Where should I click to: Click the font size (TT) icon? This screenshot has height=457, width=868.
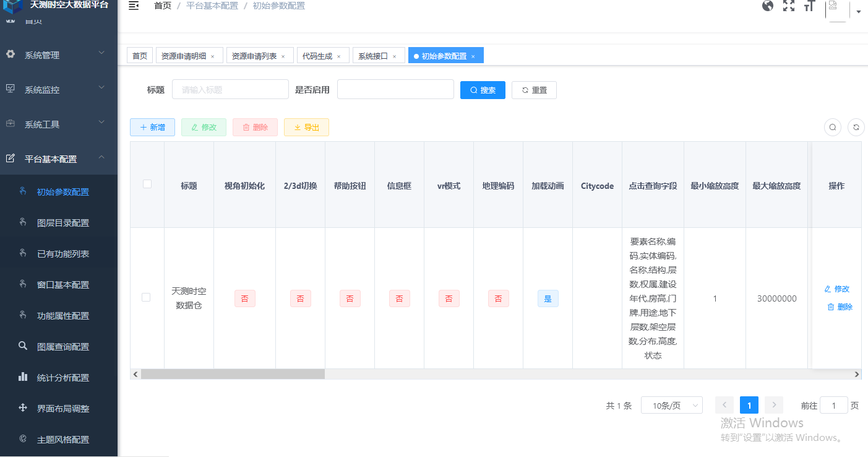[x=809, y=6]
